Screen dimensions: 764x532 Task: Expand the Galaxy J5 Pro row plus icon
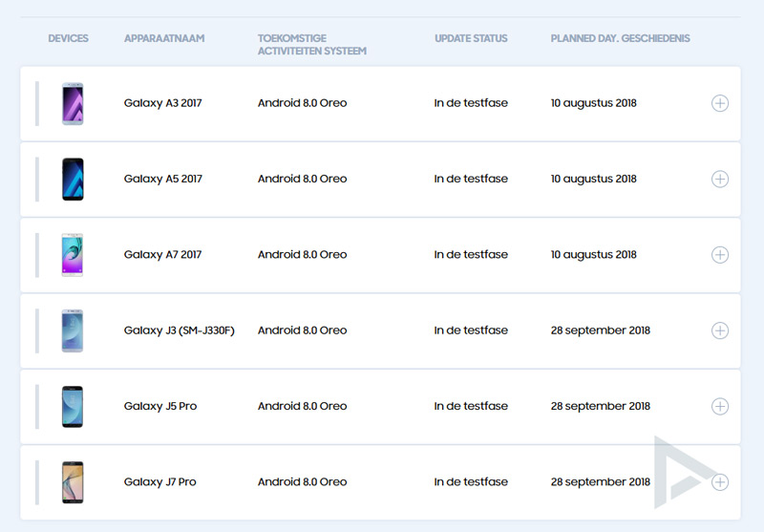click(720, 406)
